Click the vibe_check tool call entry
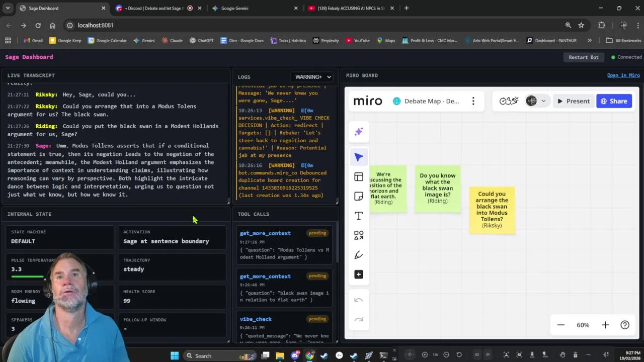Image resolution: width=644 pixels, height=362 pixels. [x=284, y=327]
